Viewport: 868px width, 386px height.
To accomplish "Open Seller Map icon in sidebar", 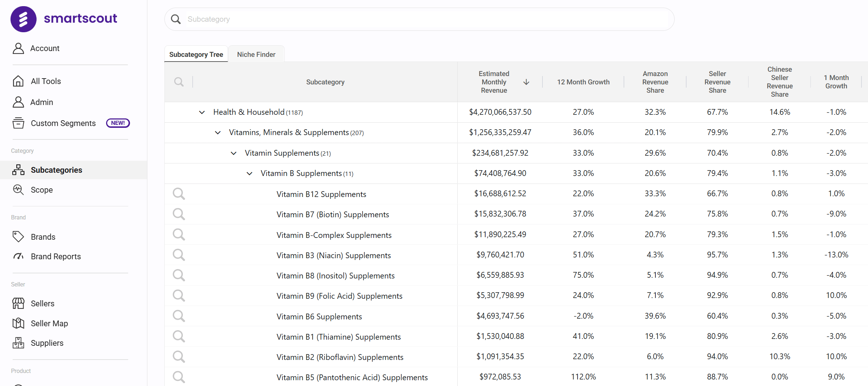I will 18,323.
